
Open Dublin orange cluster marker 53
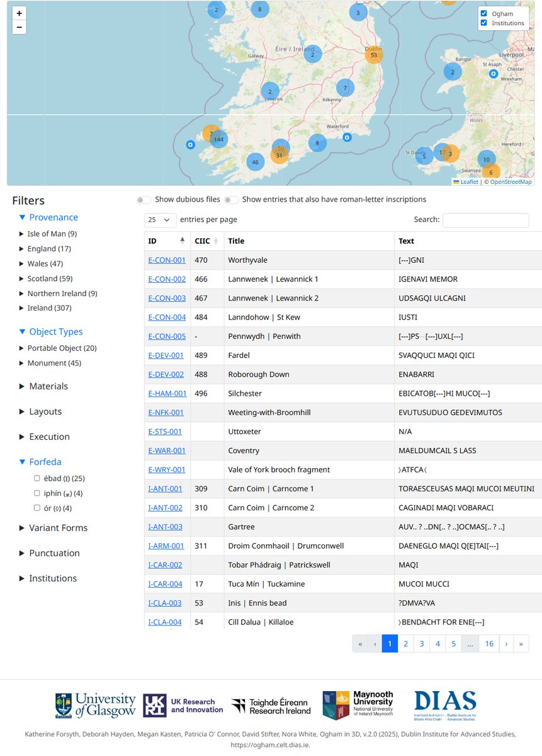coord(374,55)
